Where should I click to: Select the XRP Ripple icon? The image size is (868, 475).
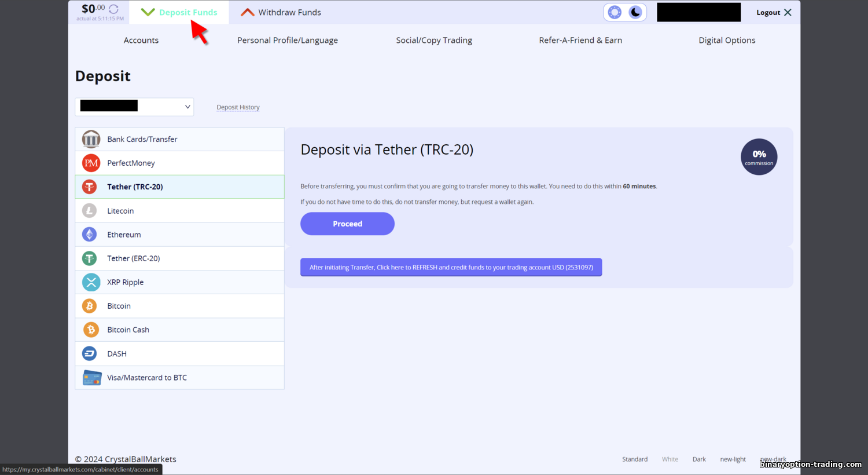[91, 282]
